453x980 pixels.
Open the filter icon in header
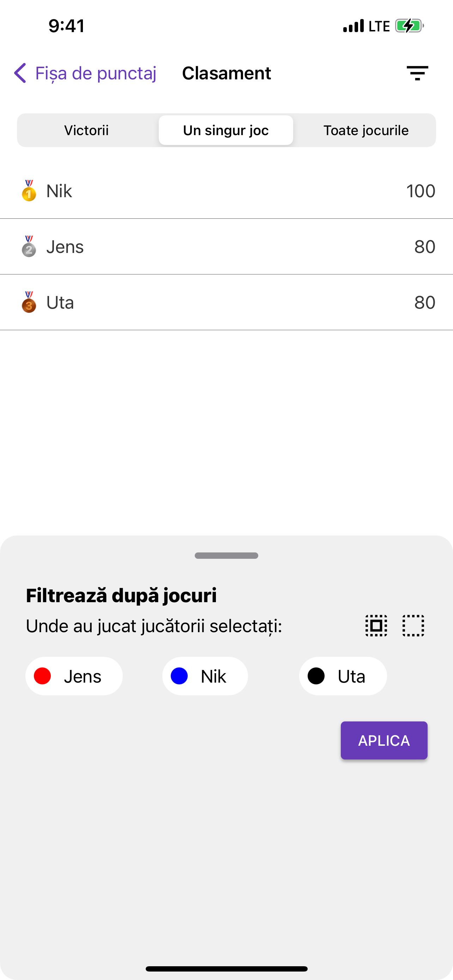click(x=417, y=73)
